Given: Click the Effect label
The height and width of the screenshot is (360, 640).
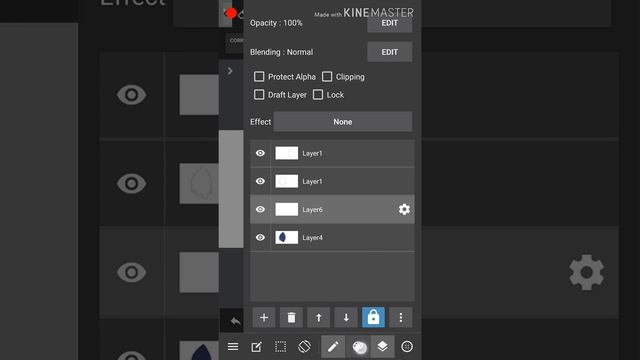Looking at the screenshot, I should (x=260, y=122).
